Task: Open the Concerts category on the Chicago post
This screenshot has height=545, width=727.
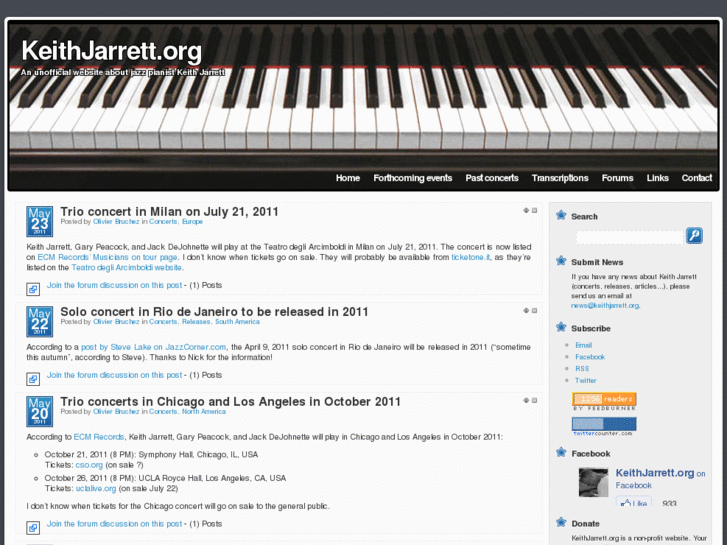Action: pyautogui.click(x=163, y=412)
